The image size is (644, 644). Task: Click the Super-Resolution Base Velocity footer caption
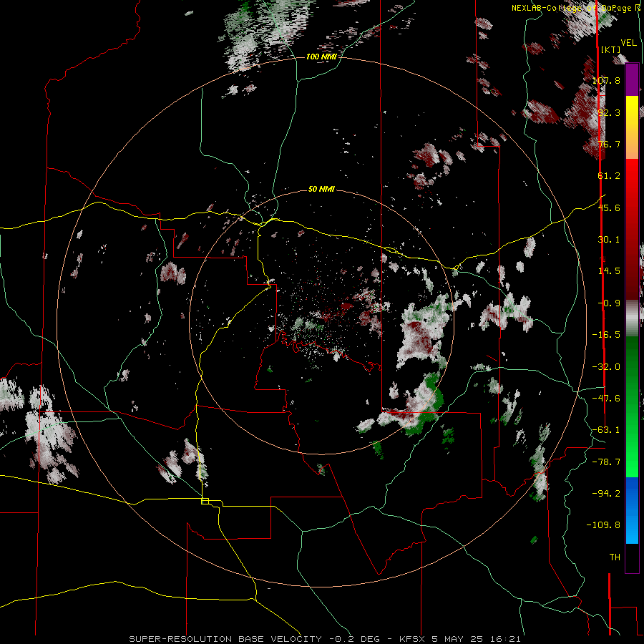pos(325,639)
